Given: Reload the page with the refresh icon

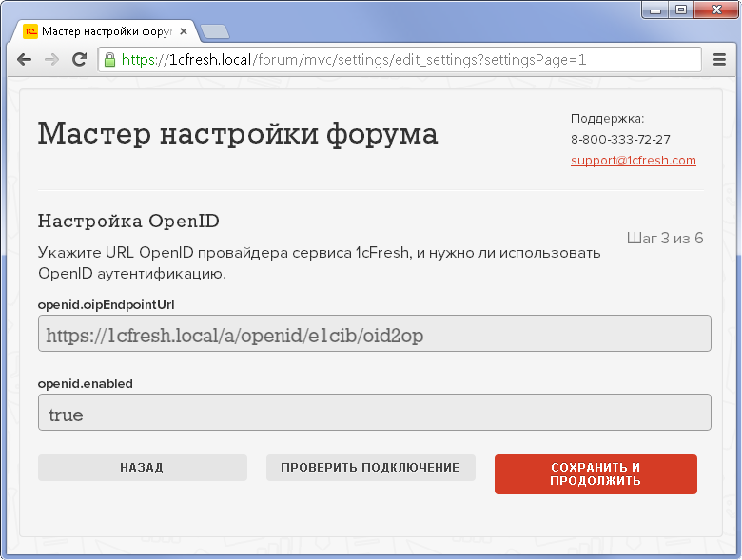Looking at the screenshot, I should 79,59.
